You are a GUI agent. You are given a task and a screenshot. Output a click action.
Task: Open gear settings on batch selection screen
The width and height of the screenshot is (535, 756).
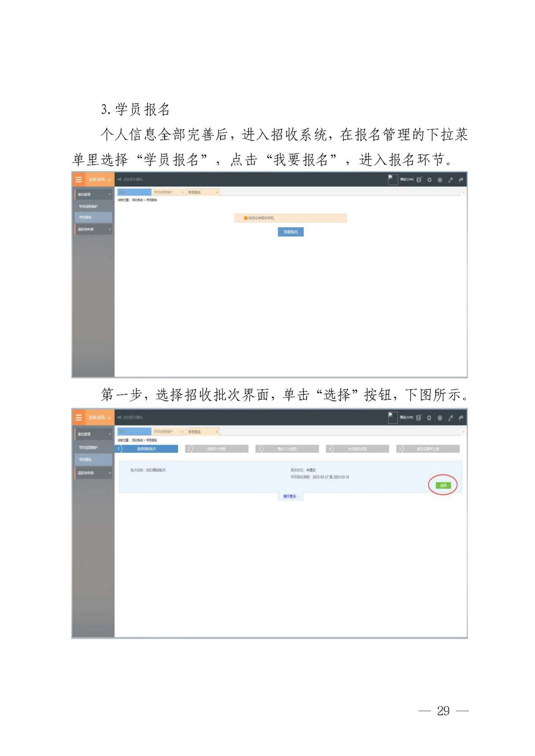coord(430,417)
